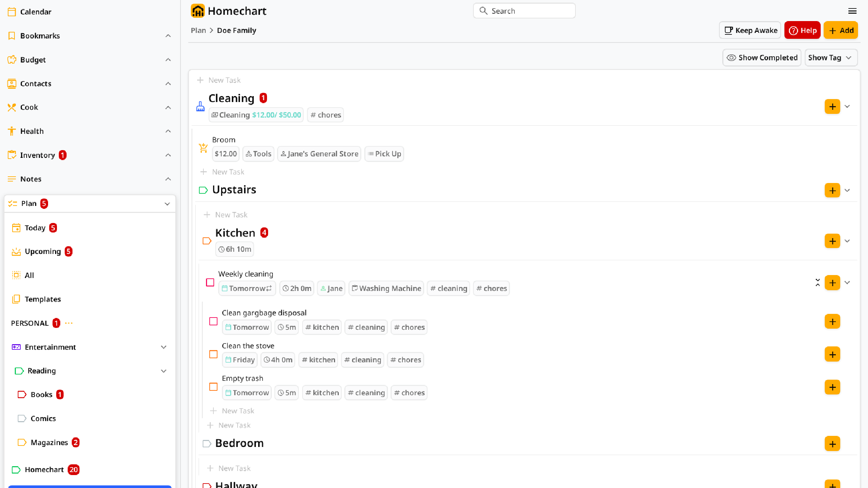
Task: Add item with plus on Kitchen project
Action: (x=832, y=241)
